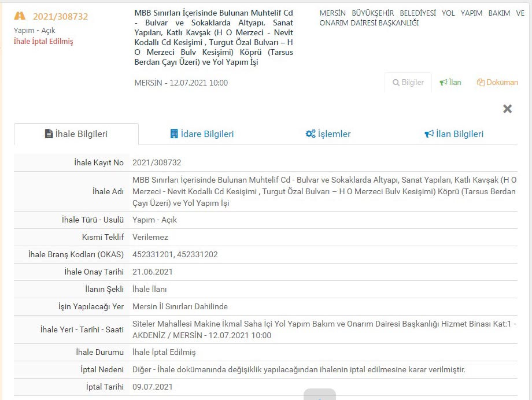Image resolution: width=532 pixels, height=400 pixels.
Task: Click the İptal Nedeni row label
Action: point(102,369)
